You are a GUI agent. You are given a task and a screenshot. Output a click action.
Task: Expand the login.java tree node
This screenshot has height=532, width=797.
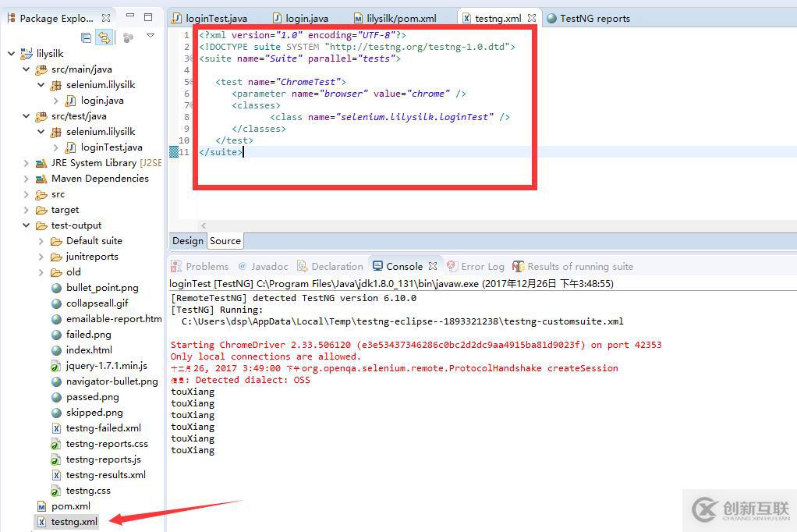tap(56, 101)
